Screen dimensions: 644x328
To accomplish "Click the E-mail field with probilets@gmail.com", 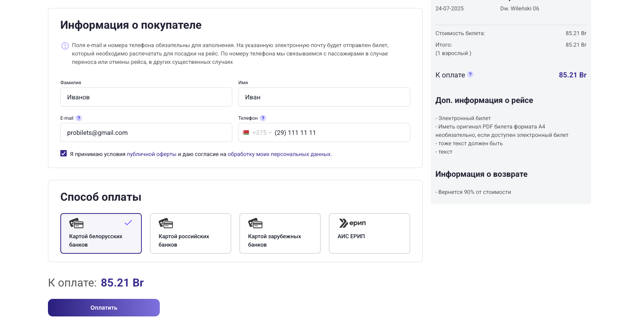I will (x=146, y=132).
